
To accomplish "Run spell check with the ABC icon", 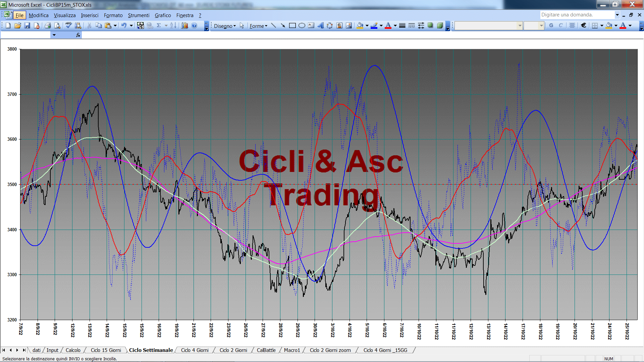I will [68, 25].
